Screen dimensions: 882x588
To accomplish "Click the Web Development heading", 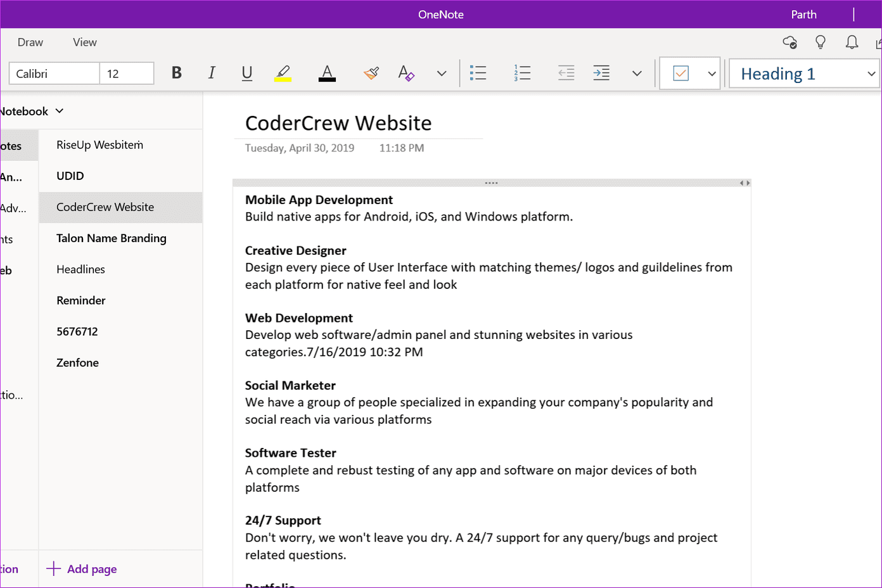I will [x=299, y=318].
